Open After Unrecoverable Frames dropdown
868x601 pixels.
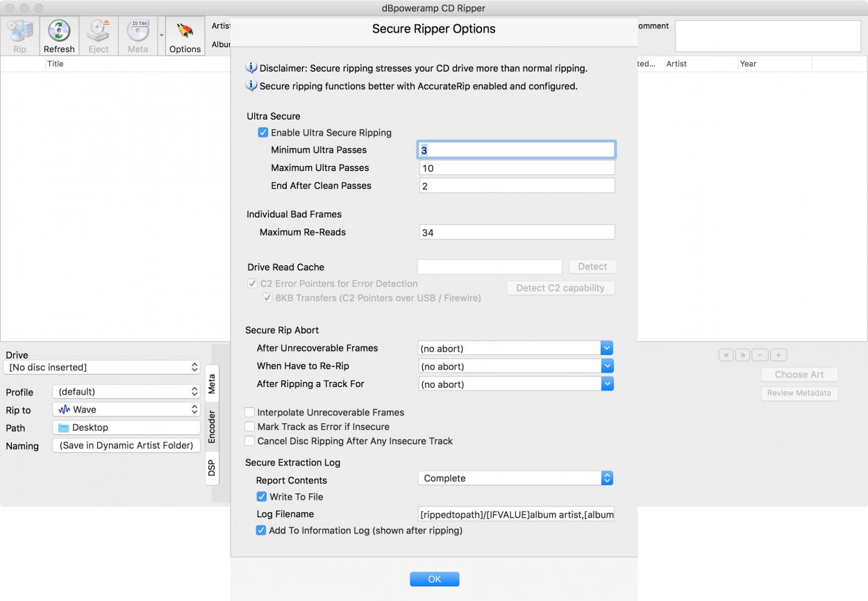(516, 348)
